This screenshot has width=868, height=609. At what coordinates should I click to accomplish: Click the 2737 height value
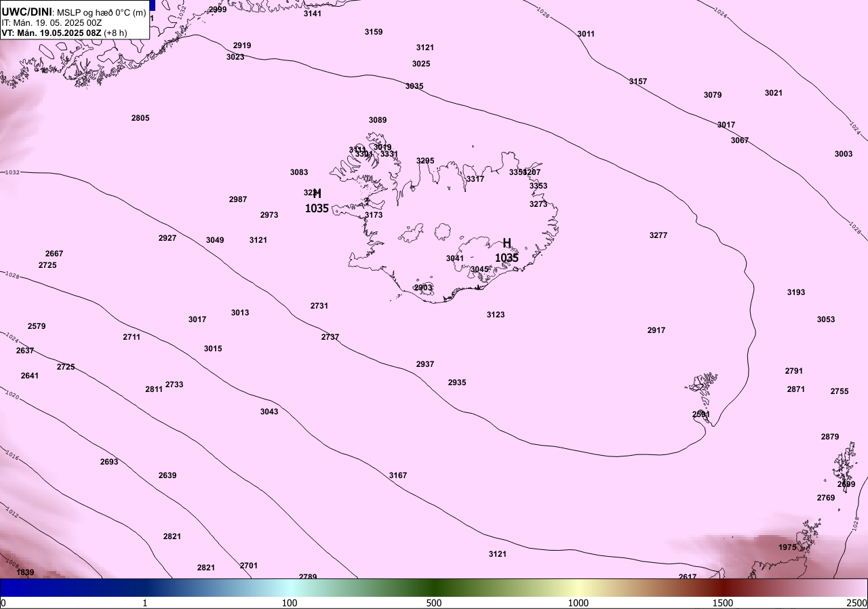(x=330, y=337)
